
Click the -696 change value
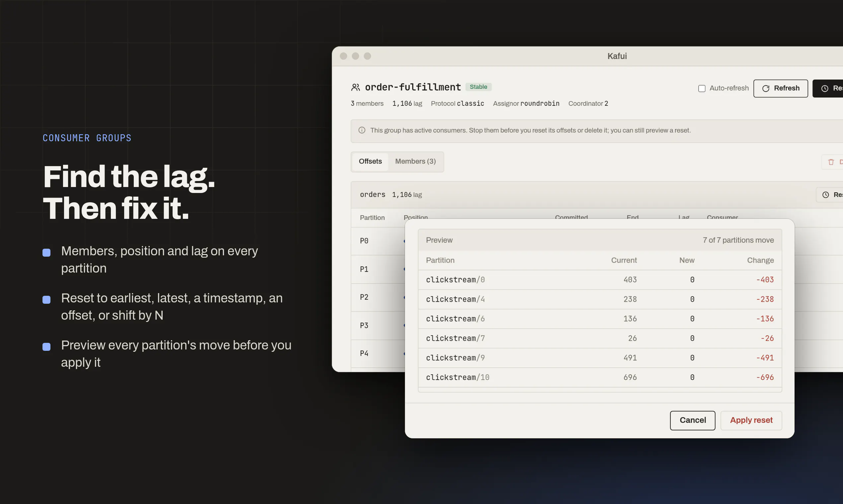[x=765, y=378]
